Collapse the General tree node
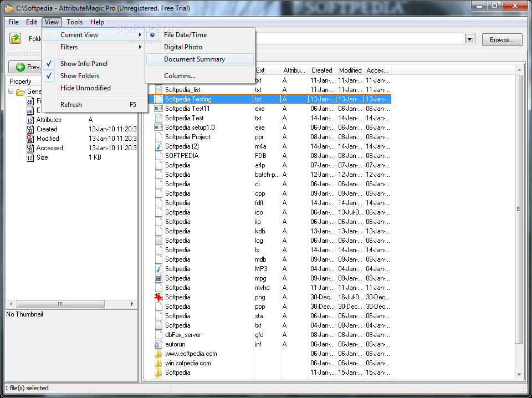Image resolution: width=532 pixels, height=398 pixels. (11, 91)
